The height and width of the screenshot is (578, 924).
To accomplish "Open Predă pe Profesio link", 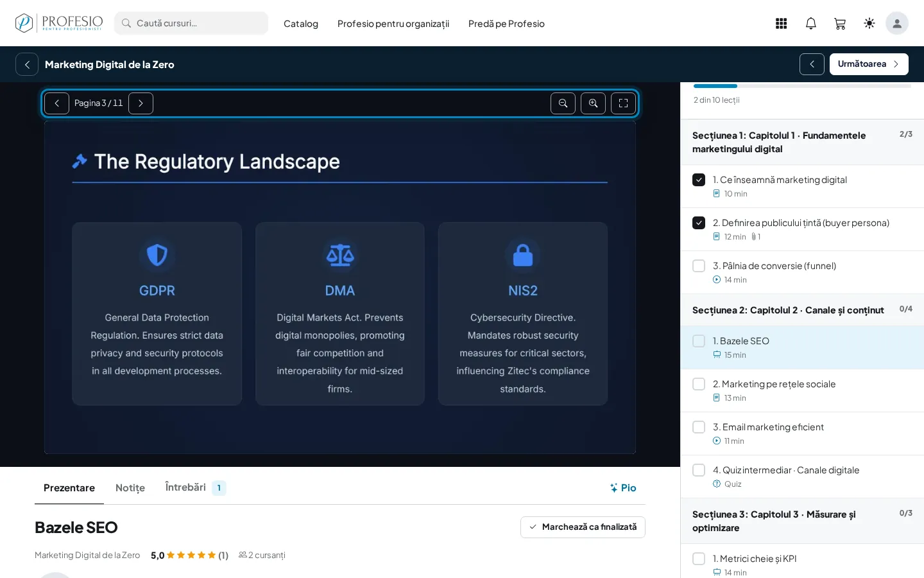I will point(506,24).
